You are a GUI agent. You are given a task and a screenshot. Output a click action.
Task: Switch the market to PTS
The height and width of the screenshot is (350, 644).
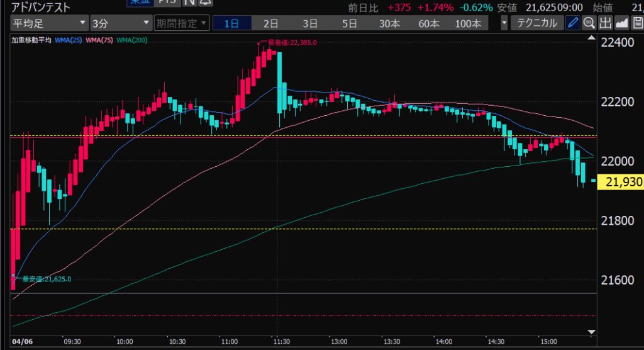(x=167, y=3)
